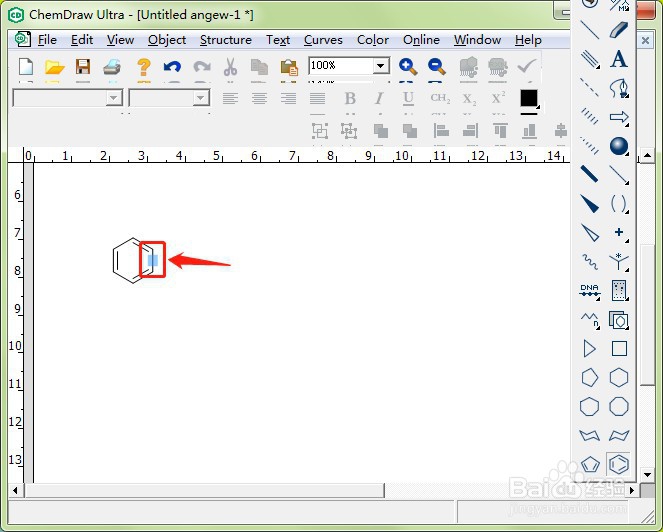The image size is (663, 532).
Task: Select the chemical symbols plus tool
Action: (619, 233)
